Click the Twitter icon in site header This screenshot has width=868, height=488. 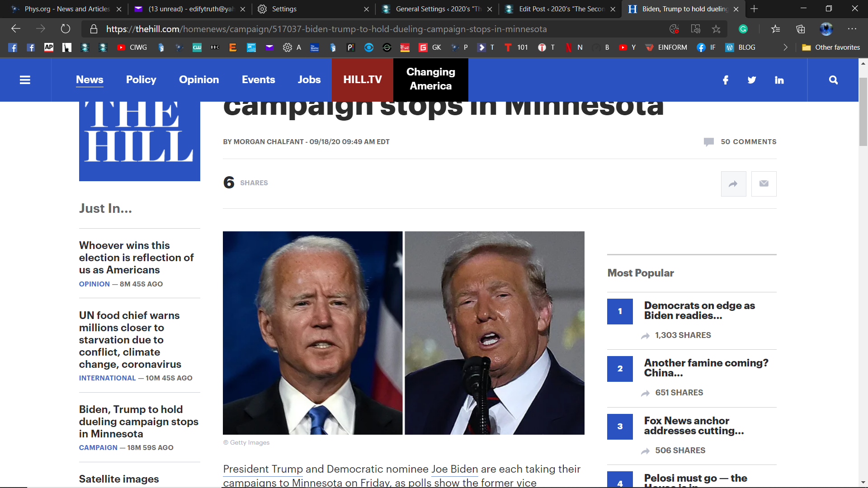752,80
